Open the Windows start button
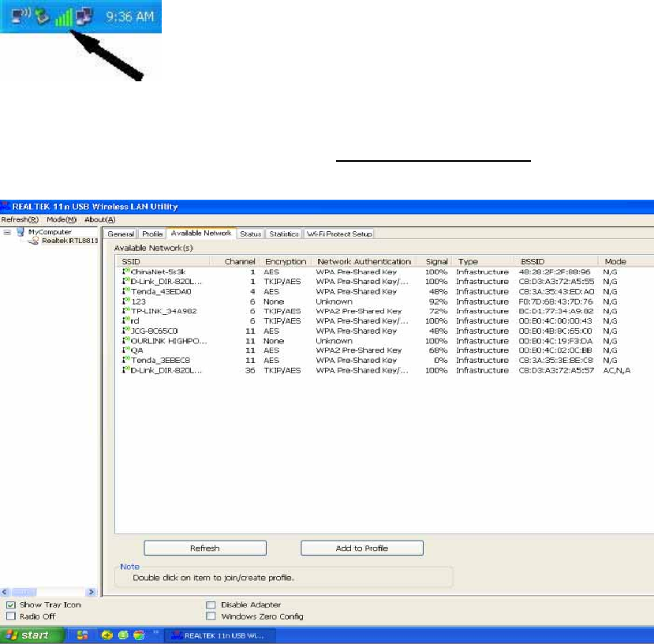The width and height of the screenshot is (654, 644). (x=32, y=635)
